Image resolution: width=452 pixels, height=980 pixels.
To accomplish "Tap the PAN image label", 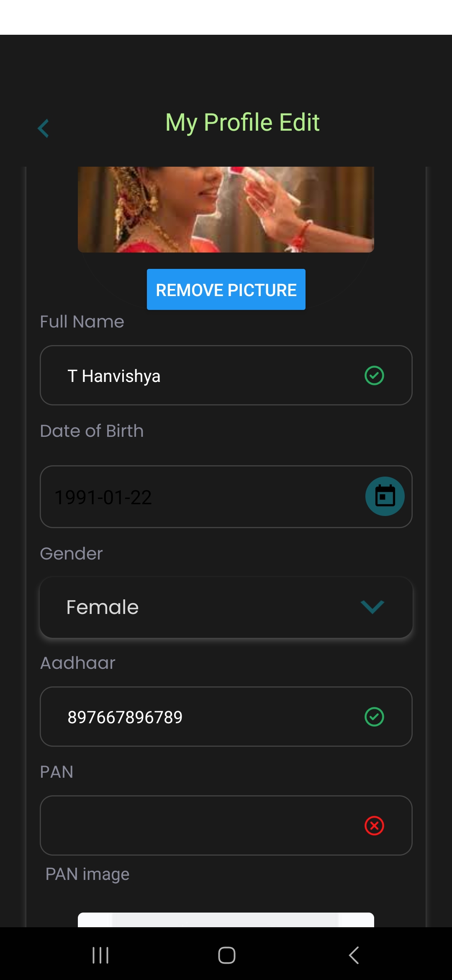I will [x=87, y=874].
